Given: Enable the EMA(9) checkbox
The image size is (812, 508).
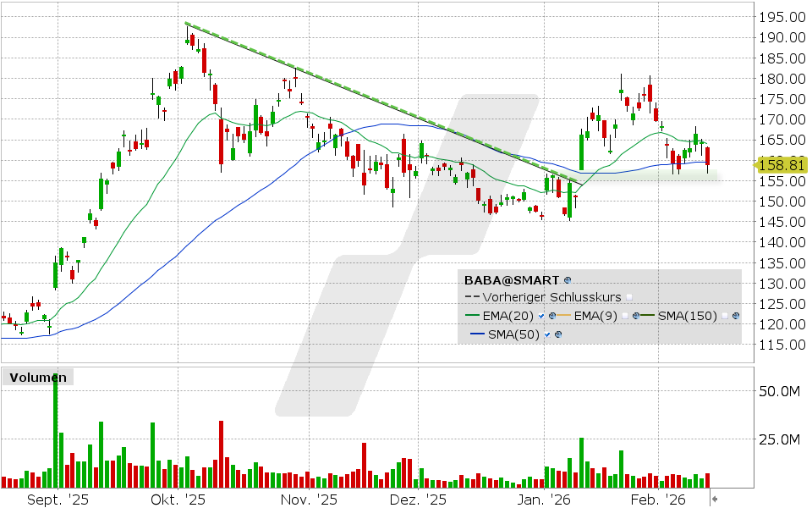Looking at the screenshot, I should point(624,316).
